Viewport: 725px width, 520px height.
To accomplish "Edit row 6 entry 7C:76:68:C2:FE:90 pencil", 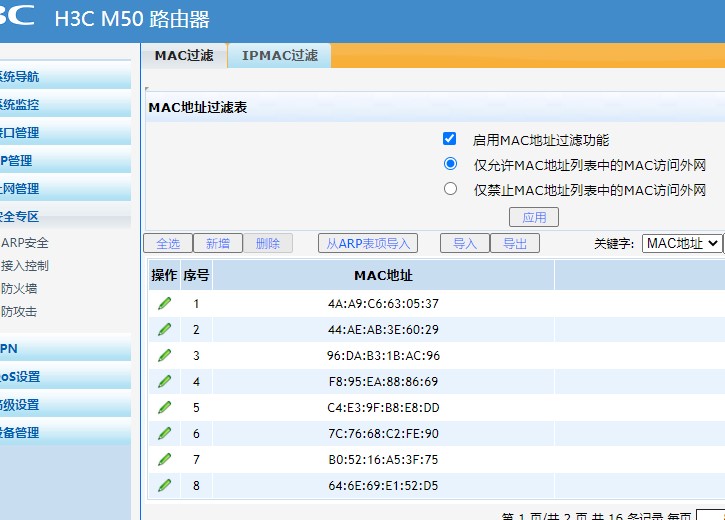I will [x=165, y=433].
